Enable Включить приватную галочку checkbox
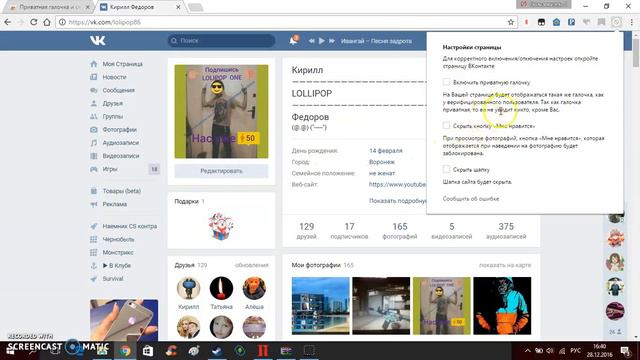Image resolution: width=640 pixels, height=360 pixels. tap(447, 82)
